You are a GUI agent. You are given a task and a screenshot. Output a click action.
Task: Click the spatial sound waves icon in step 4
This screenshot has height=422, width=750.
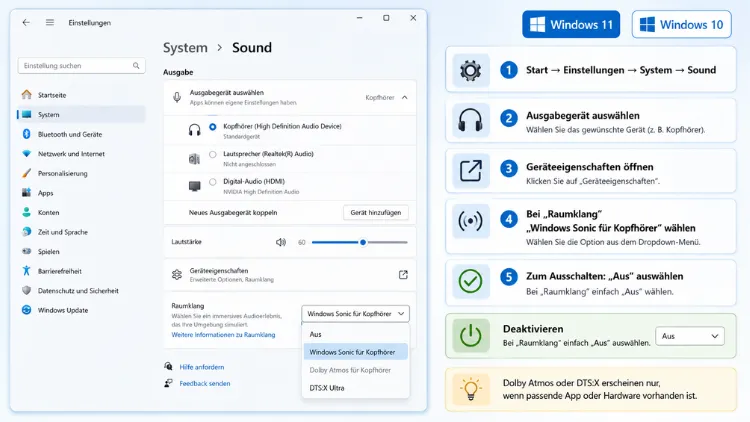(470, 221)
